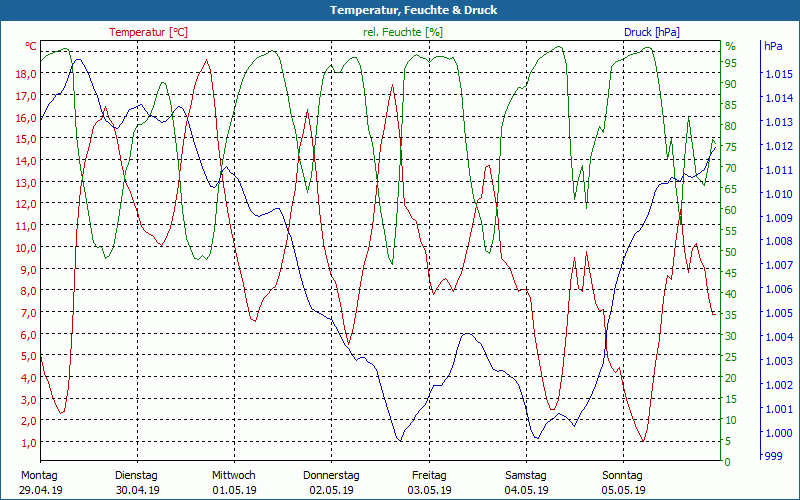This screenshot has width=800, height=500.
Task: Click the '1.012' pressure axis value
Action: point(779,146)
